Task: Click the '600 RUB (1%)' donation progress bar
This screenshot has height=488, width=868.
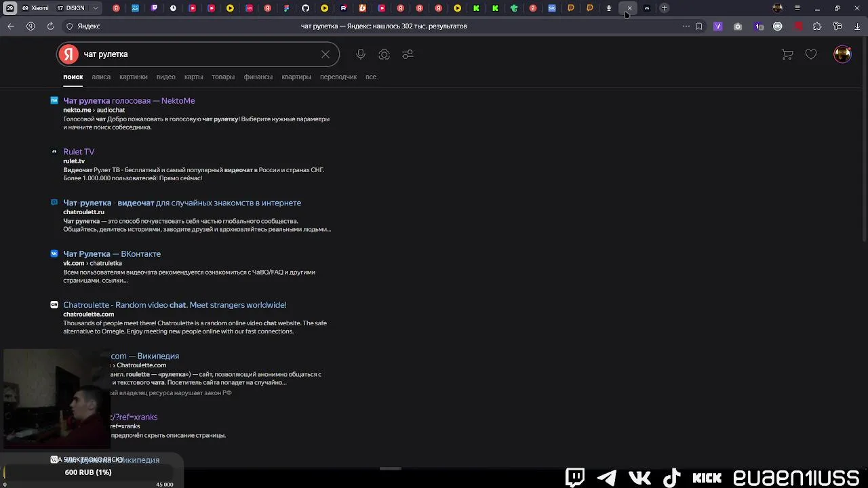Action: (x=88, y=472)
